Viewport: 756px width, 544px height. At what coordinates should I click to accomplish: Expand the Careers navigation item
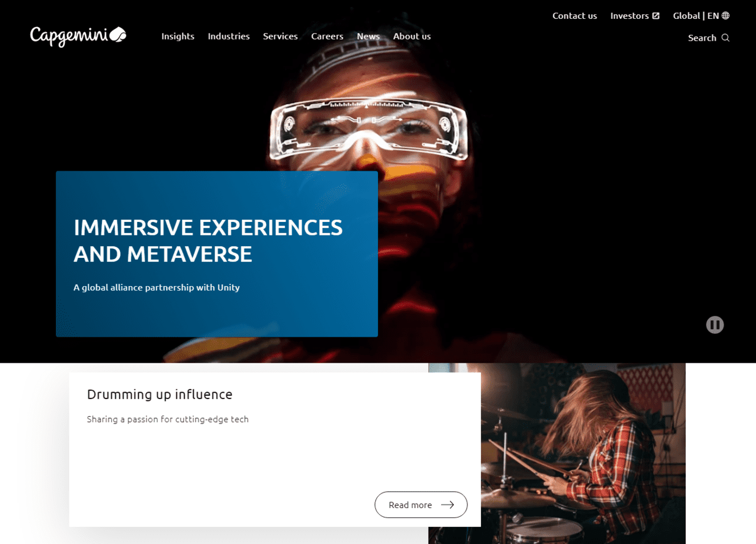327,37
